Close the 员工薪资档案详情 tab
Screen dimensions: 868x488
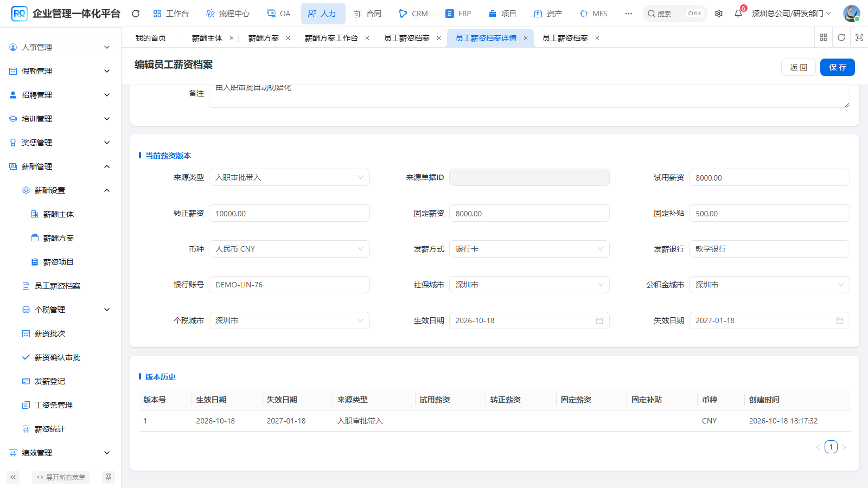tap(526, 38)
